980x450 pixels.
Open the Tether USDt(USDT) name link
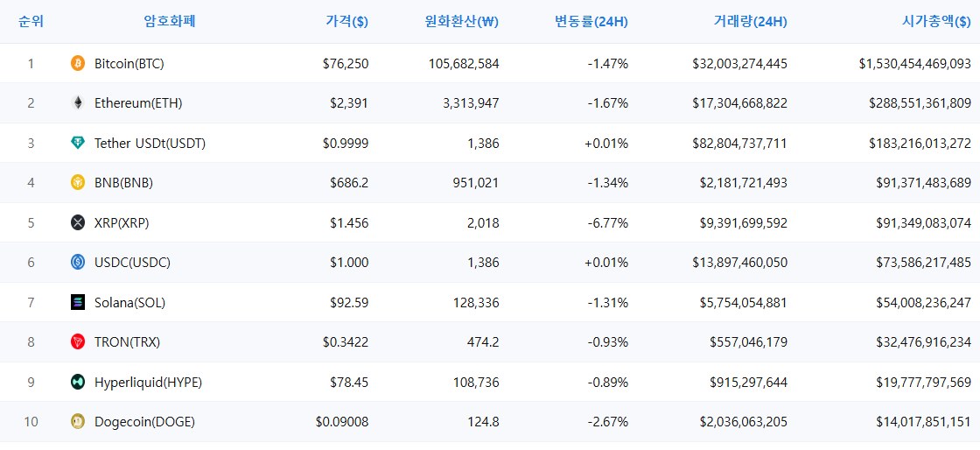coord(150,143)
